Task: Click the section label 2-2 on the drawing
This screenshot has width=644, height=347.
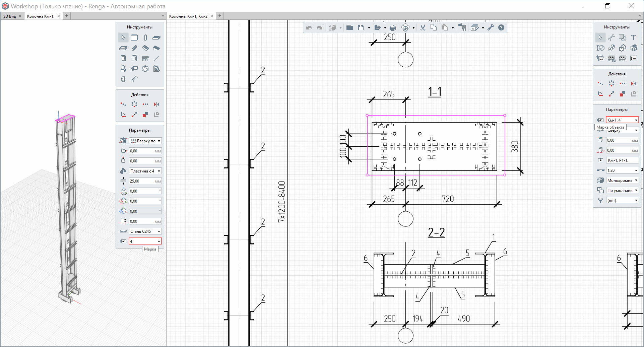Action: pyautogui.click(x=436, y=232)
